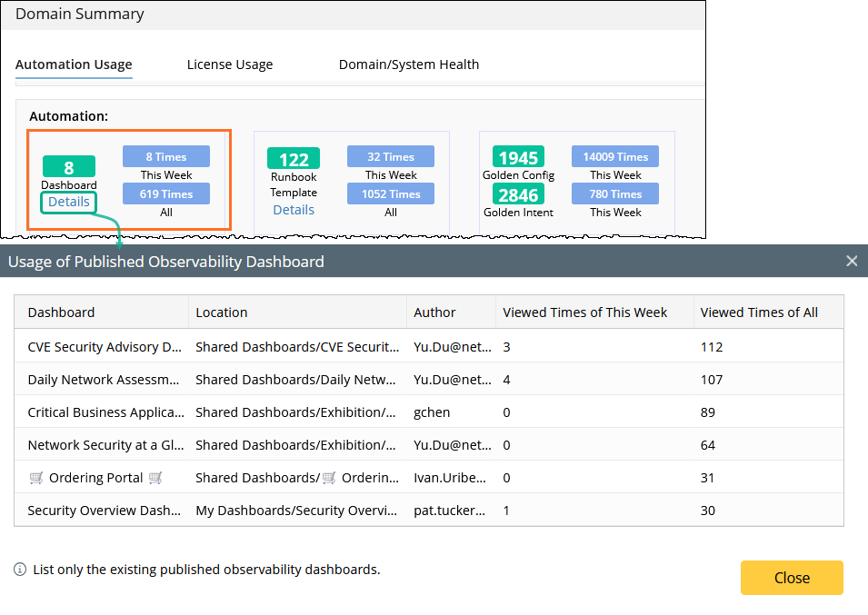Click the 619 Times dashboard usage badge
This screenshot has width=868, height=615.
(165, 193)
